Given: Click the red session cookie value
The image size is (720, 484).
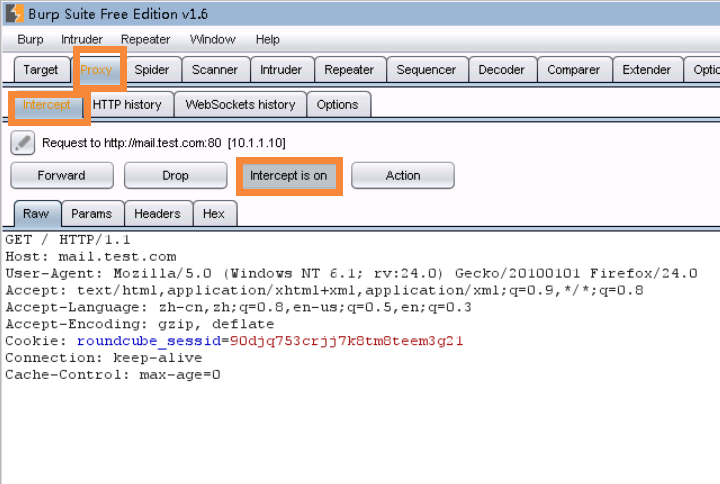Looking at the screenshot, I should (x=346, y=341).
